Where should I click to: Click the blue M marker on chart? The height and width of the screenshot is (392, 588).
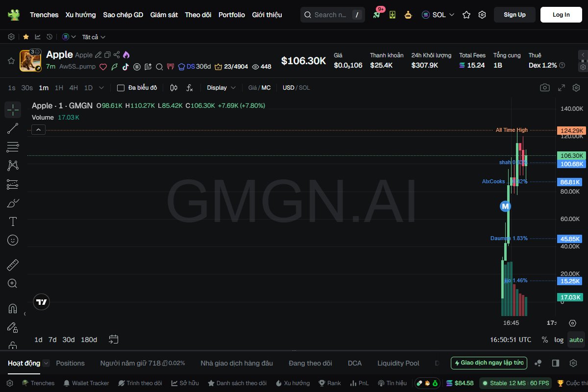click(x=505, y=206)
